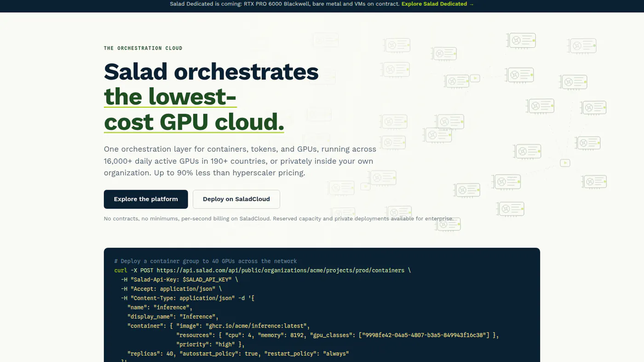Click the 'Accept: application/json' line
The height and width of the screenshot is (362, 644).
pos(171,289)
